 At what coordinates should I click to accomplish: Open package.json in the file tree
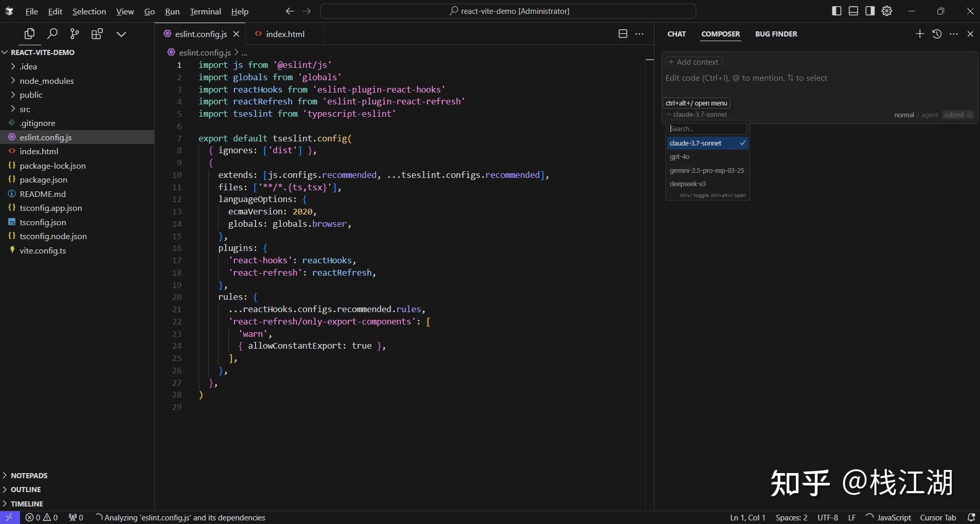pos(43,180)
